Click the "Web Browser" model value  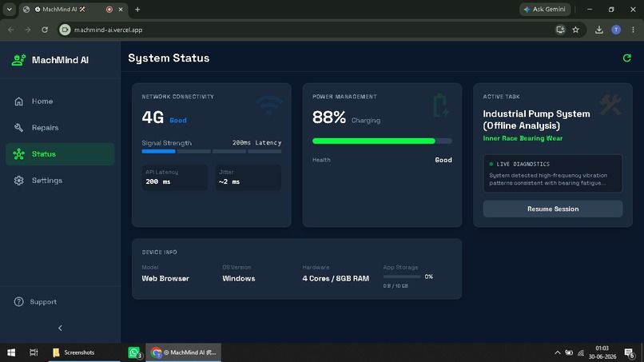[x=165, y=278]
